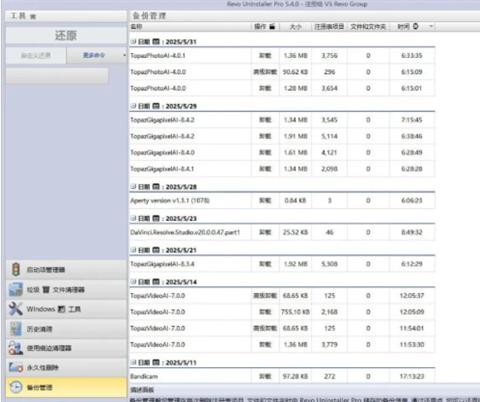Click the 1.91 MB size cell
This screenshot has width=480, height=402.
(295, 136)
